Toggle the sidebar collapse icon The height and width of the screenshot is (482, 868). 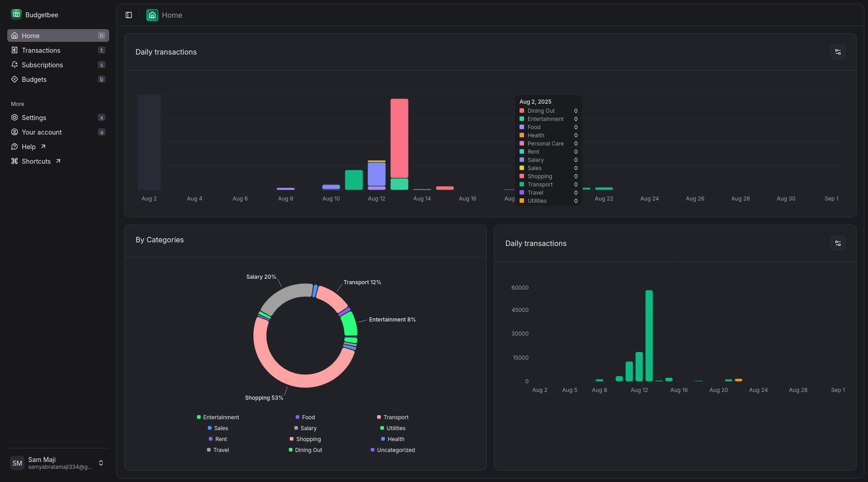point(129,15)
